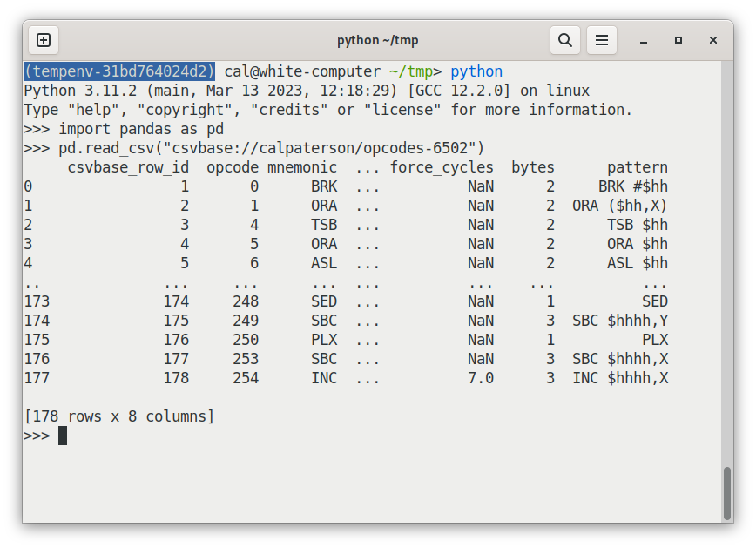Close the terminal window

click(713, 40)
